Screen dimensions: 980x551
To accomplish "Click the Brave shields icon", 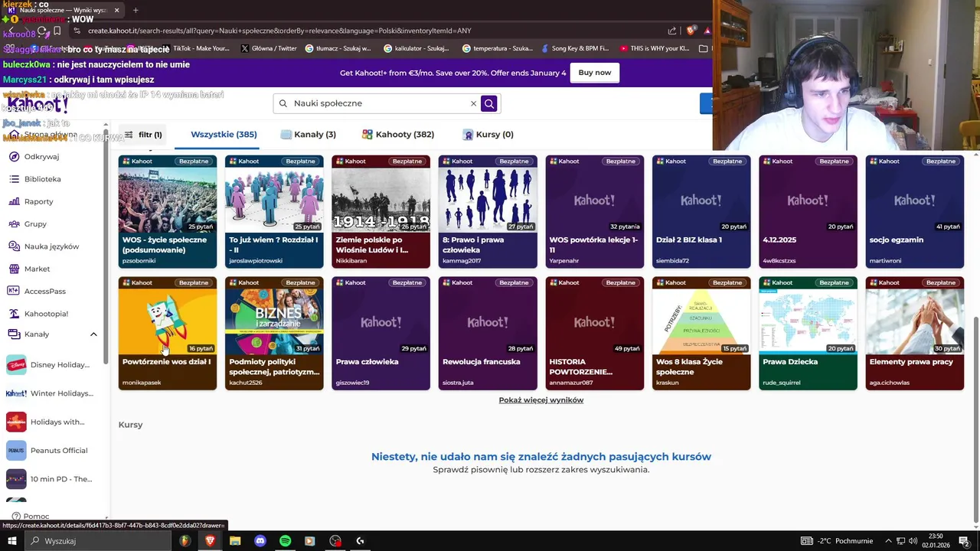I will [x=691, y=31].
